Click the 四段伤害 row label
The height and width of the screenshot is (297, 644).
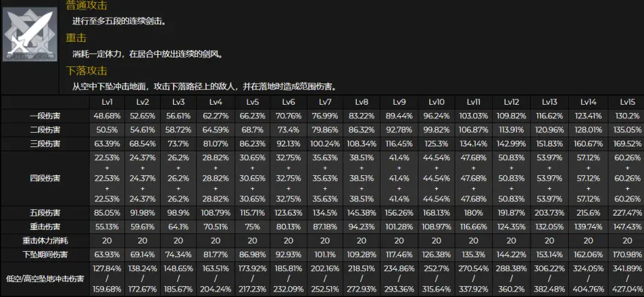click(x=44, y=178)
